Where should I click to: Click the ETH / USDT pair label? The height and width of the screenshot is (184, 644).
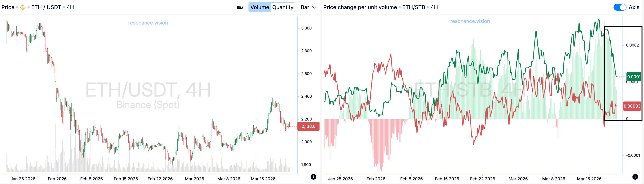46,7
